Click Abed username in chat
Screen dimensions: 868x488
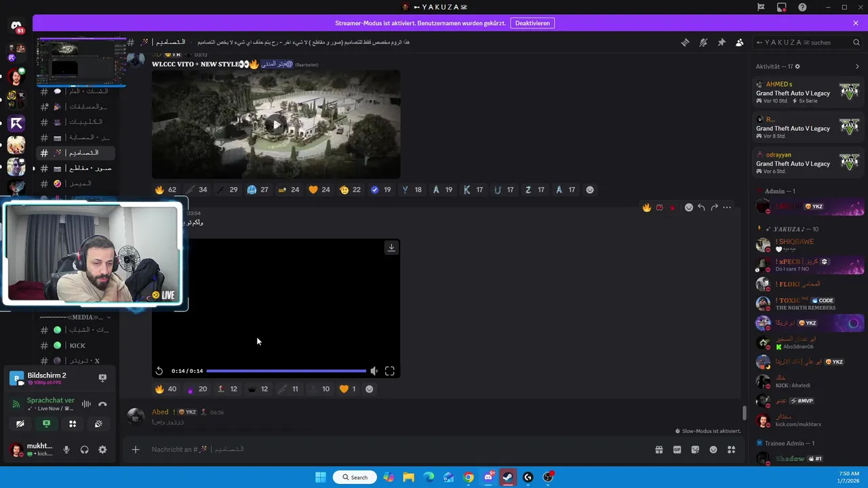pos(160,412)
